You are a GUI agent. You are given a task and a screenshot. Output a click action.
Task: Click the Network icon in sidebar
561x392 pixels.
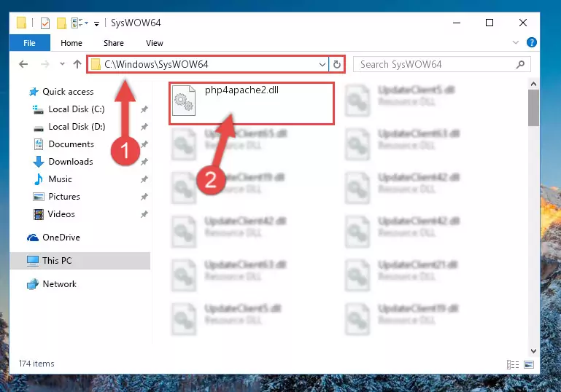pos(33,284)
